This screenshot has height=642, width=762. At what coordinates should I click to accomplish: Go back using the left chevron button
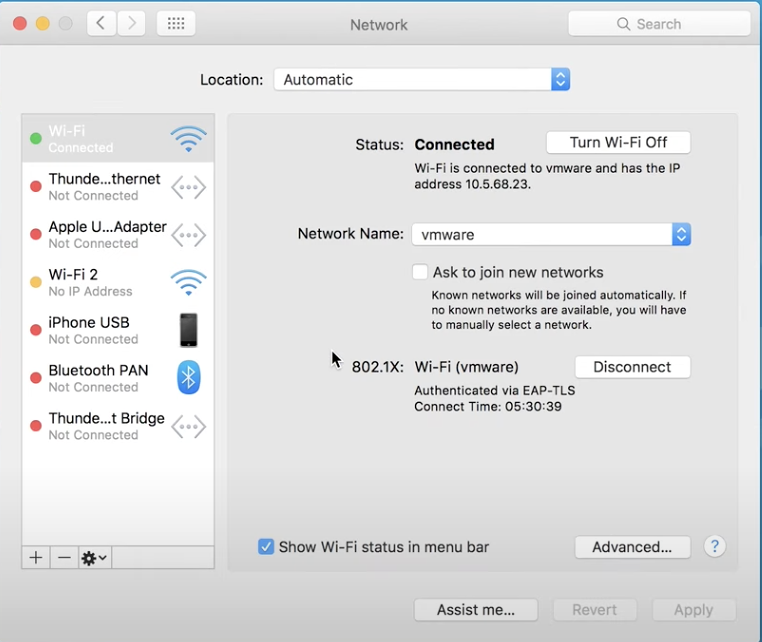click(102, 23)
